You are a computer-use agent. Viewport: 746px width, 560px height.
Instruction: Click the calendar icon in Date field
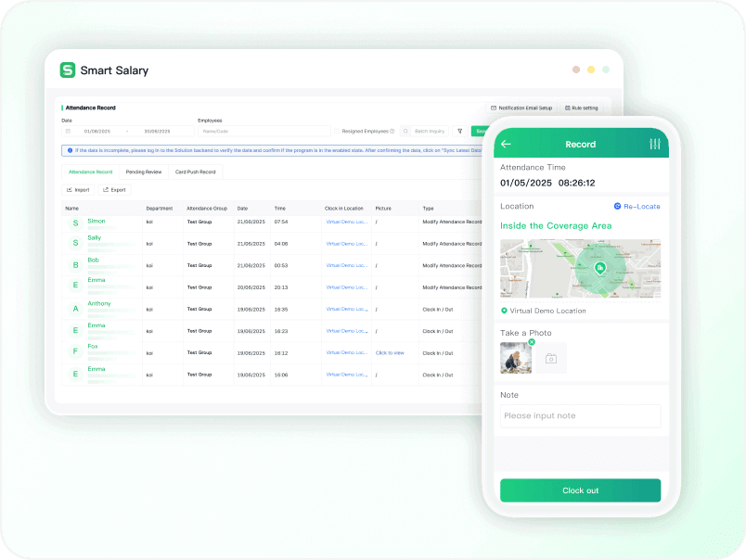click(68, 132)
